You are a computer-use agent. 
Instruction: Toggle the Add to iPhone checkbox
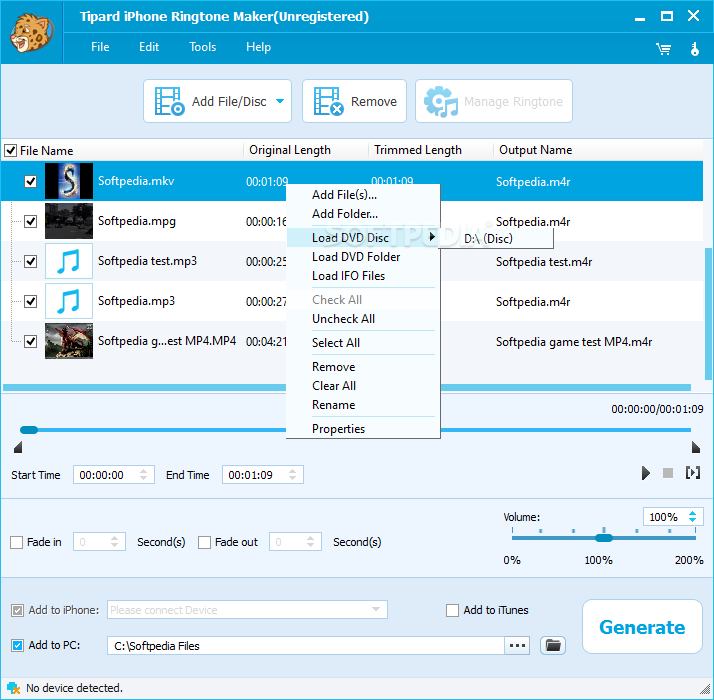pos(17,610)
